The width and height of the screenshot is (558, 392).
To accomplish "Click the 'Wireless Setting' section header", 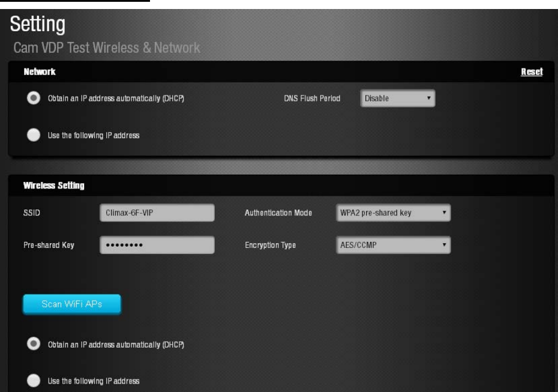I will pos(54,185).
